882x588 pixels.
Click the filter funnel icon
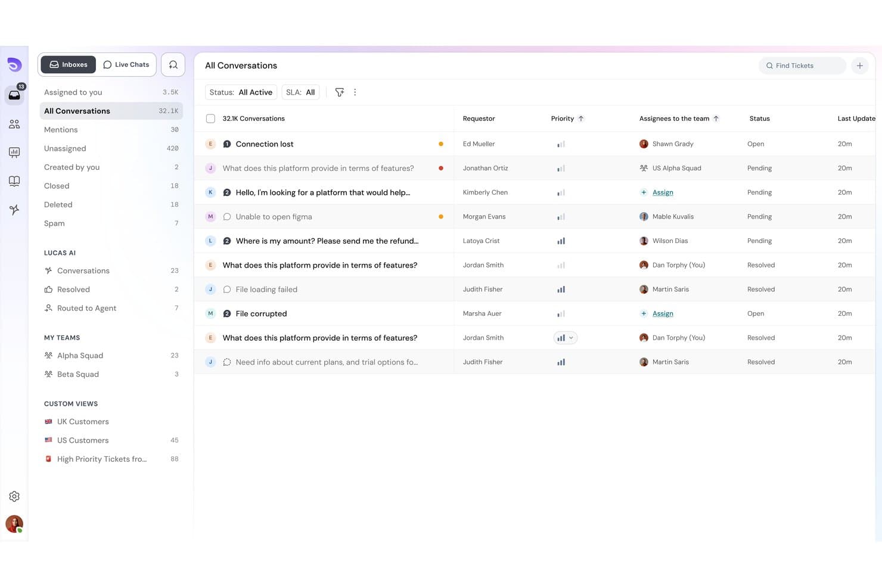(340, 92)
